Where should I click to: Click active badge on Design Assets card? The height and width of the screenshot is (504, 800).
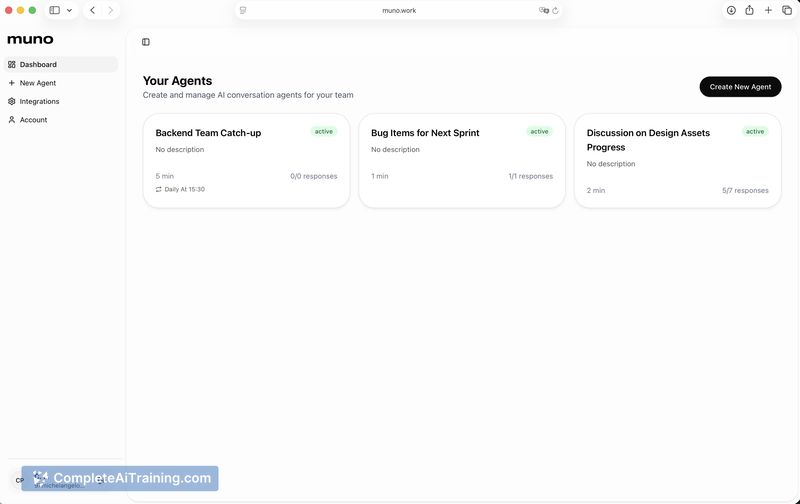755,132
